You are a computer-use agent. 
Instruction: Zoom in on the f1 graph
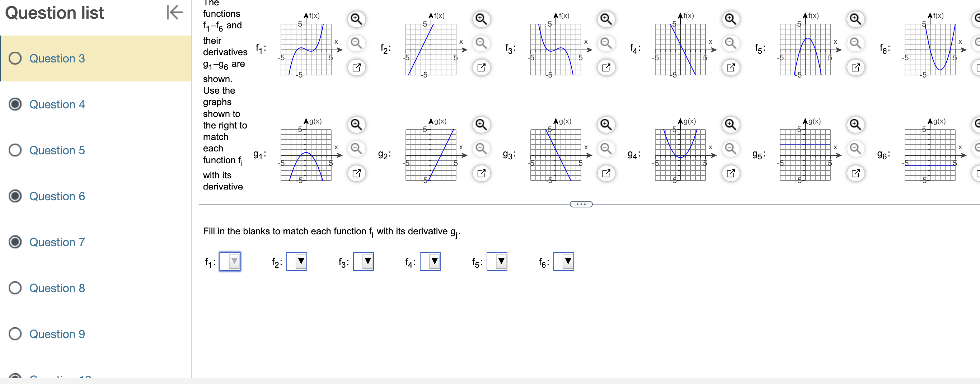tap(356, 19)
